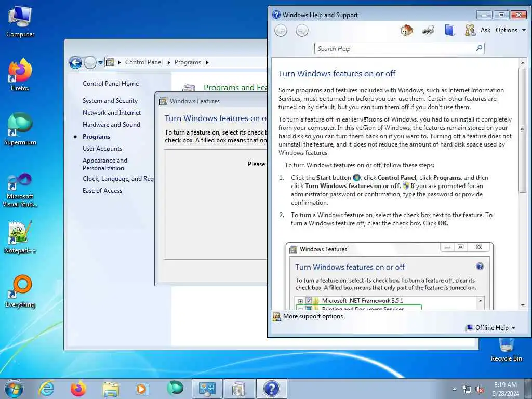This screenshot has width=532, height=399.
Task: Launch the Supermium desktop shortcut
Action: (x=20, y=129)
